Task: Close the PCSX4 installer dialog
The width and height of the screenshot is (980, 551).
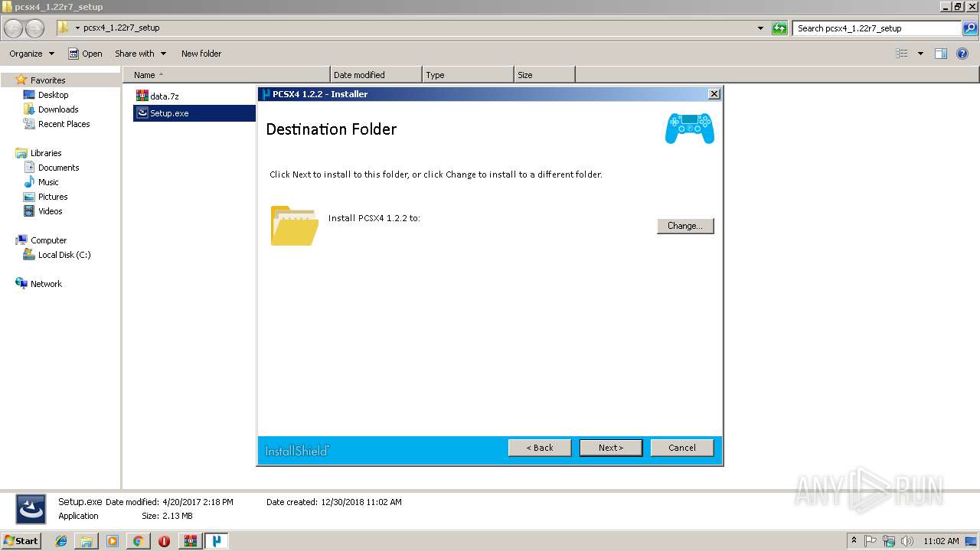Action: [x=714, y=93]
